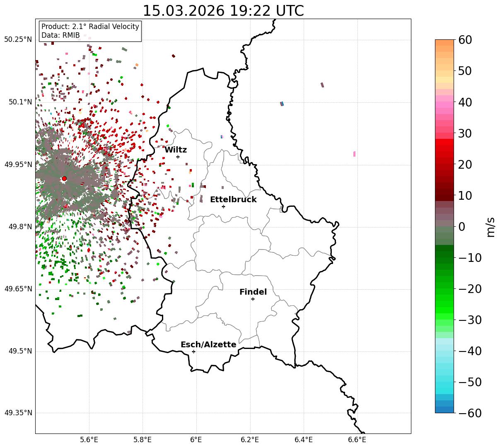Image resolution: width=500 pixels, height=448 pixels.
Task: Click the m/s colorbar unit label
Action: (491, 226)
